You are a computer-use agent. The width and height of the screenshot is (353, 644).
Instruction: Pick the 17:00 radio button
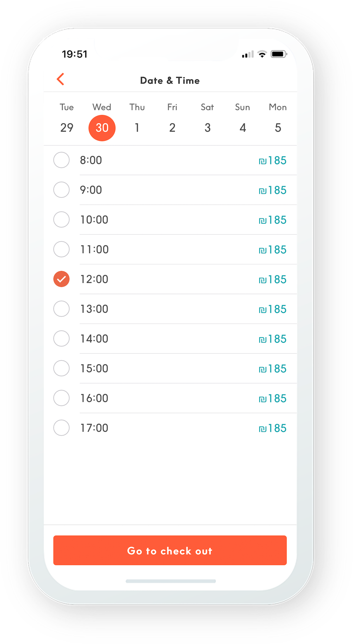point(61,428)
